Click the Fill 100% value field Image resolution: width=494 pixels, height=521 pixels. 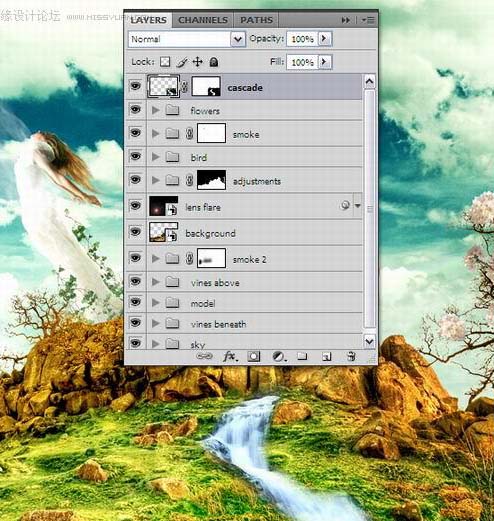coord(302,62)
